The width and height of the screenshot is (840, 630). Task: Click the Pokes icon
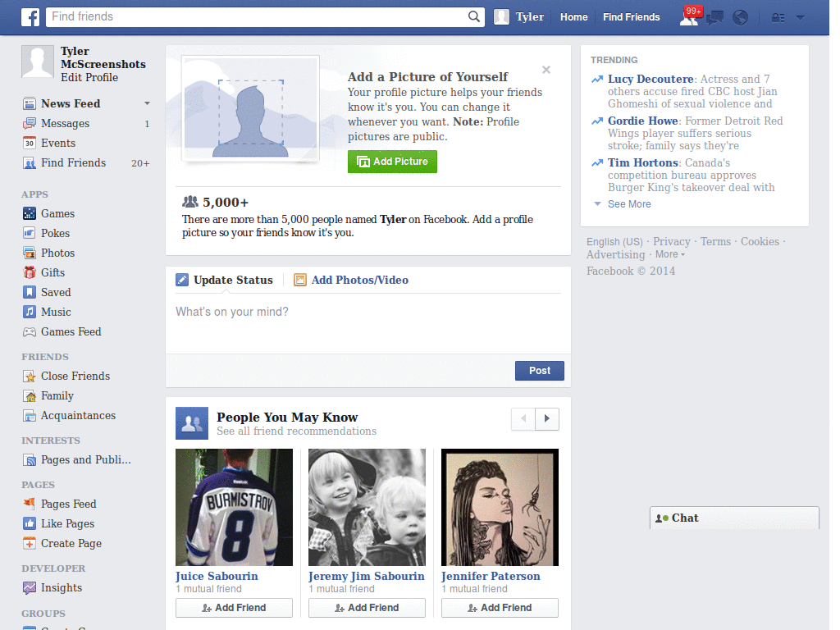pyautogui.click(x=30, y=233)
